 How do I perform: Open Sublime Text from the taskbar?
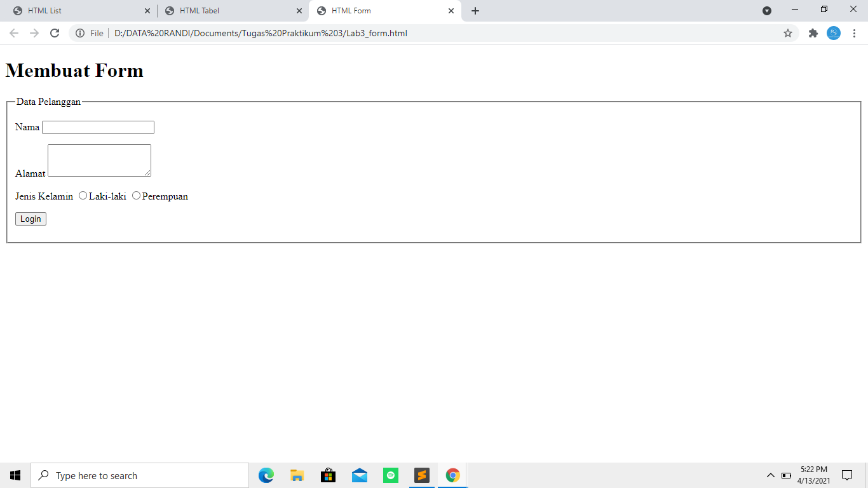tap(421, 475)
